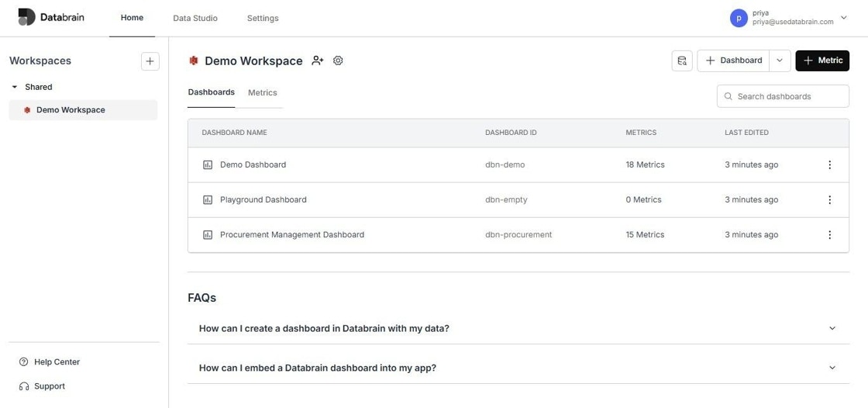Open three-dot menu for Demo Dashboard

(x=829, y=164)
